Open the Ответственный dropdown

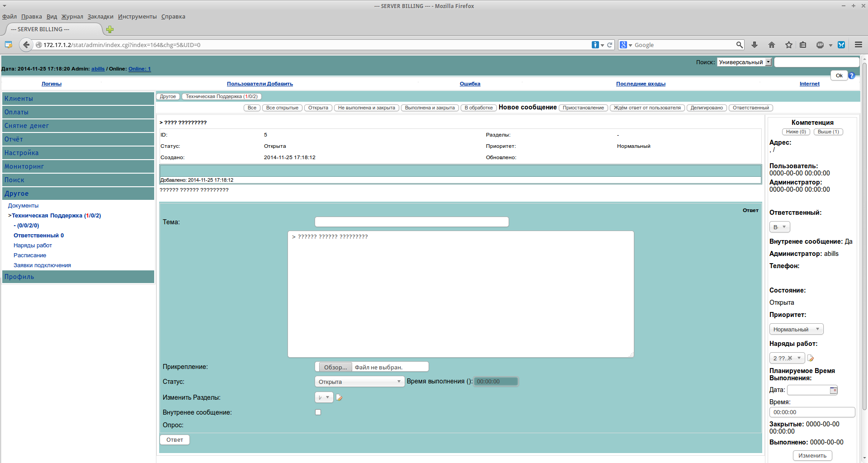coord(780,227)
